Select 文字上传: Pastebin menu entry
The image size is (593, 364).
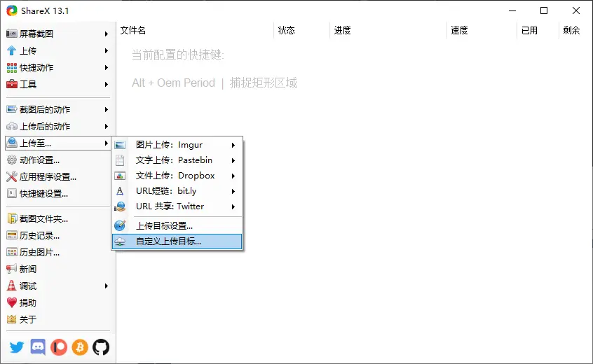[x=177, y=160]
